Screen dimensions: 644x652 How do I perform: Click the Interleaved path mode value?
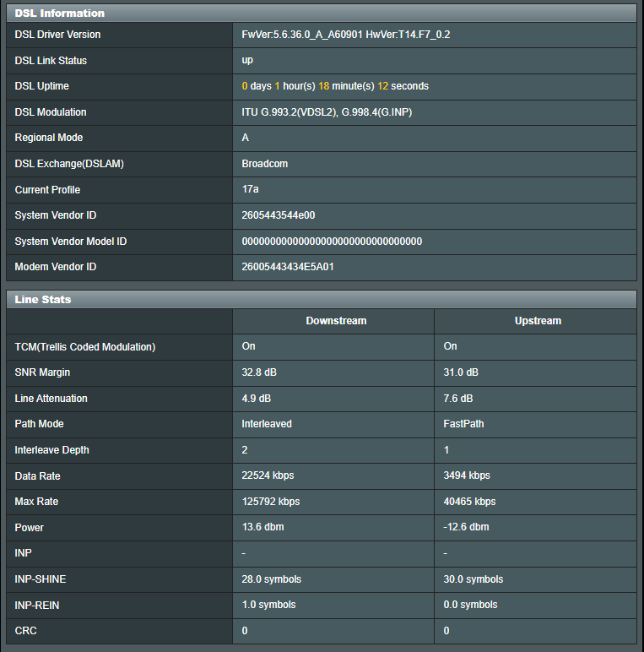point(267,424)
